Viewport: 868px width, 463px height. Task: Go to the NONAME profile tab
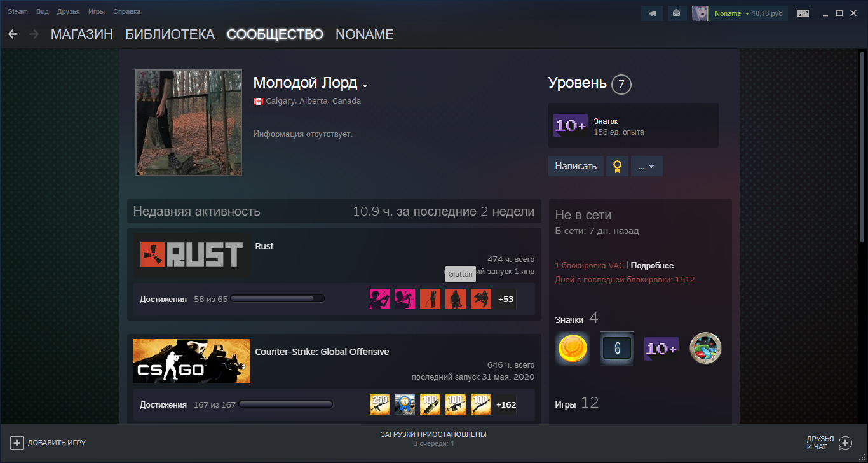click(365, 34)
